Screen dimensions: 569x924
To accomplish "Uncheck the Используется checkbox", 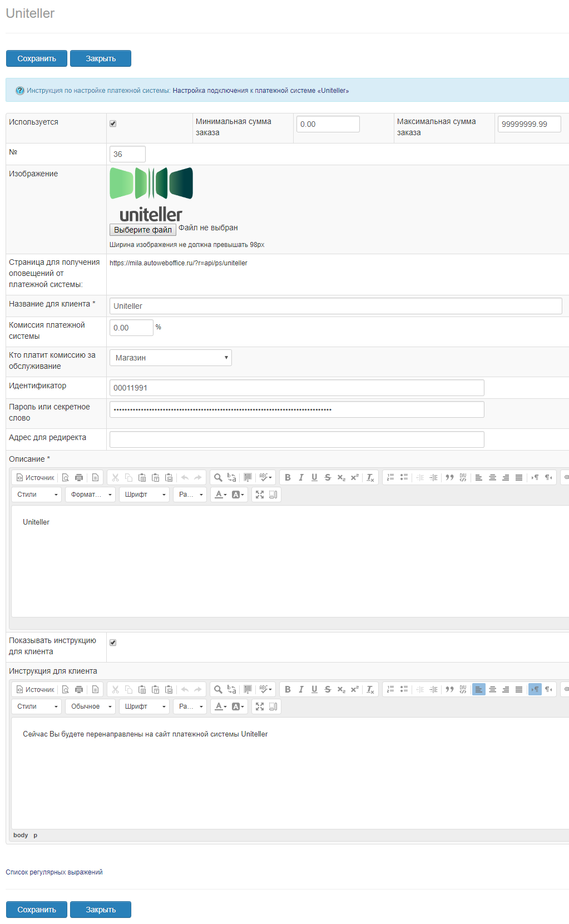I will (113, 123).
